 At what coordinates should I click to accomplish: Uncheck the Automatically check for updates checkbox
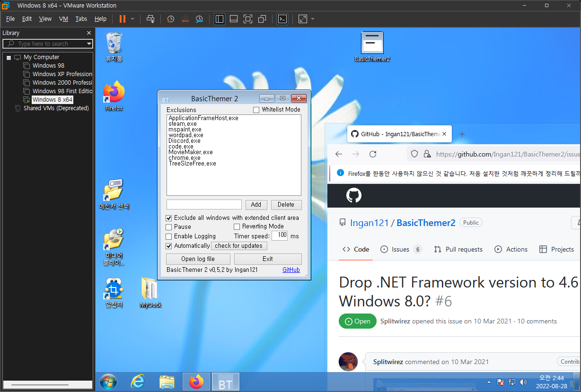[x=169, y=246]
